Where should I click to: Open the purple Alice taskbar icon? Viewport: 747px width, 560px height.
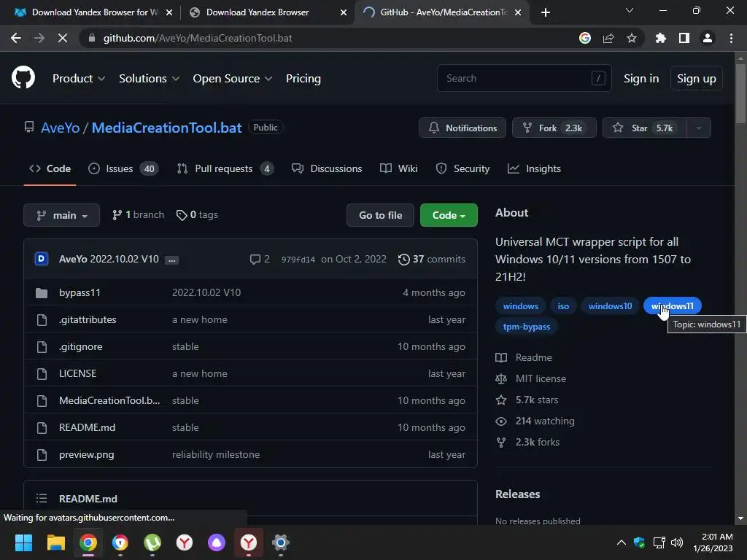pyautogui.click(x=216, y=542)
